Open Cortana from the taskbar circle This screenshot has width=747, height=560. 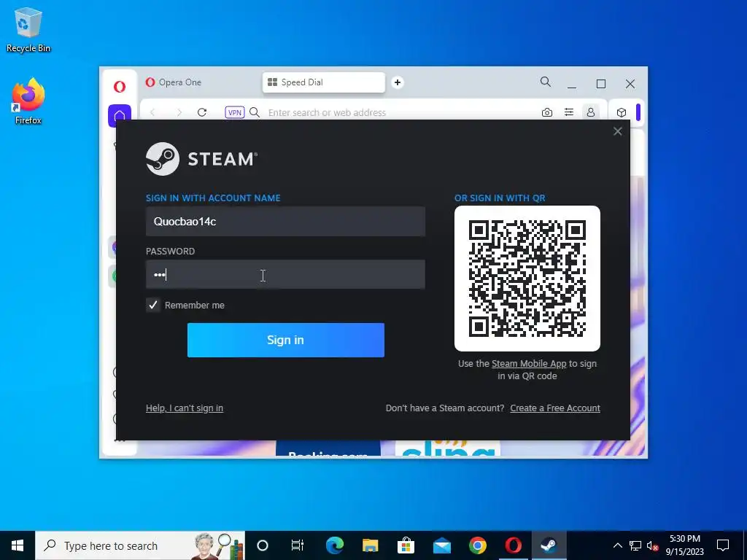(x=263, y=545)
